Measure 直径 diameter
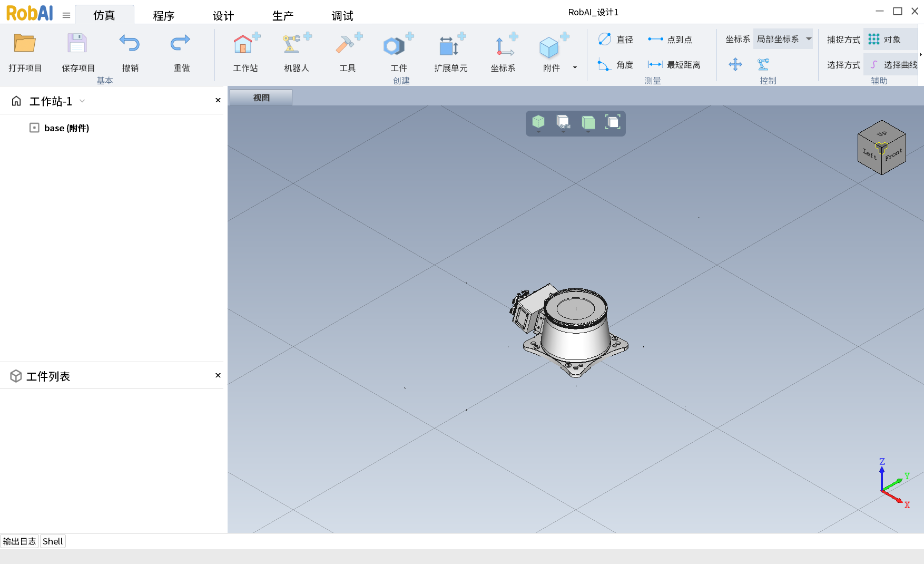Viewport: 924px width, 564px height. [616, 40]
